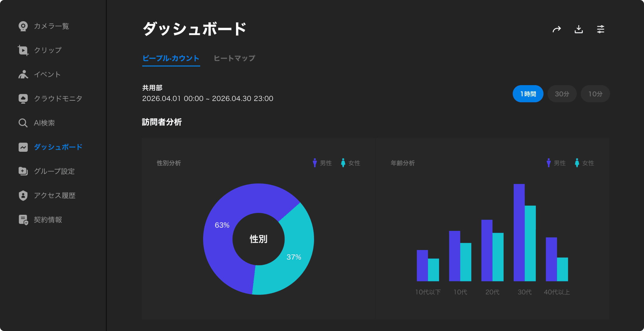Select the 1時間 interval
This screenshot has width=644, height=331.
pos(528,94)
